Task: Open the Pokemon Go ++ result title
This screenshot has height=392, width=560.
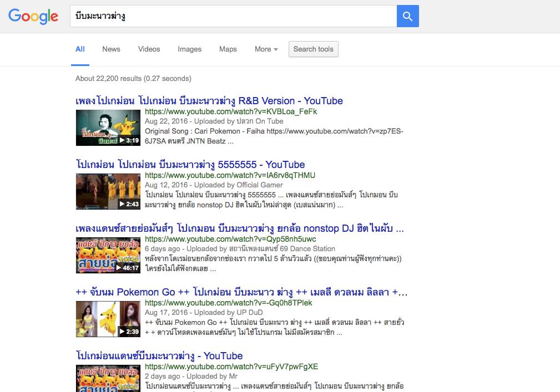Action: pos(241,293)
